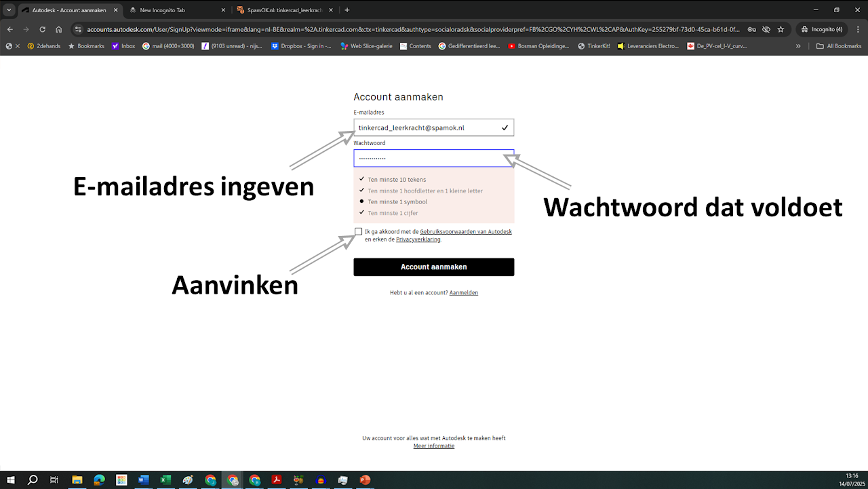This screenshot has width=868, height=489.
Task: Open Task View in taskbar
Action: (x=54, y=480)
